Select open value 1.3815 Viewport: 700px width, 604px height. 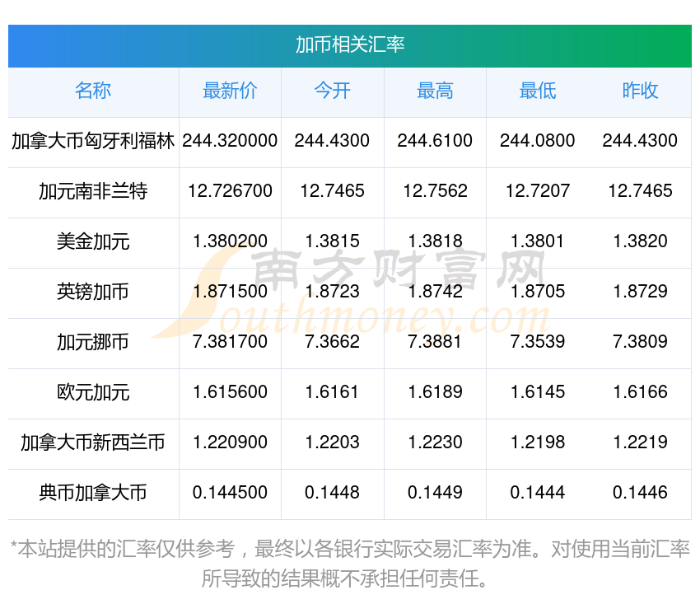click(x=332, y=241)
